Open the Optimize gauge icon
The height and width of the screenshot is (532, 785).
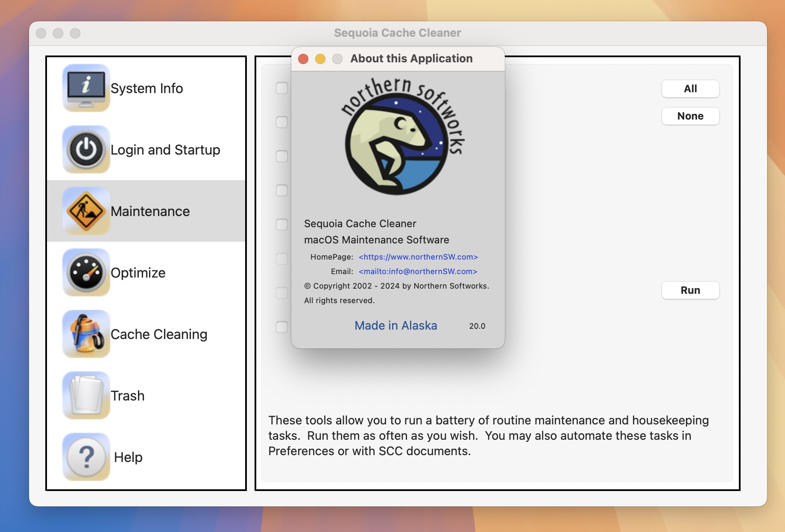click(x=86, y=272)
